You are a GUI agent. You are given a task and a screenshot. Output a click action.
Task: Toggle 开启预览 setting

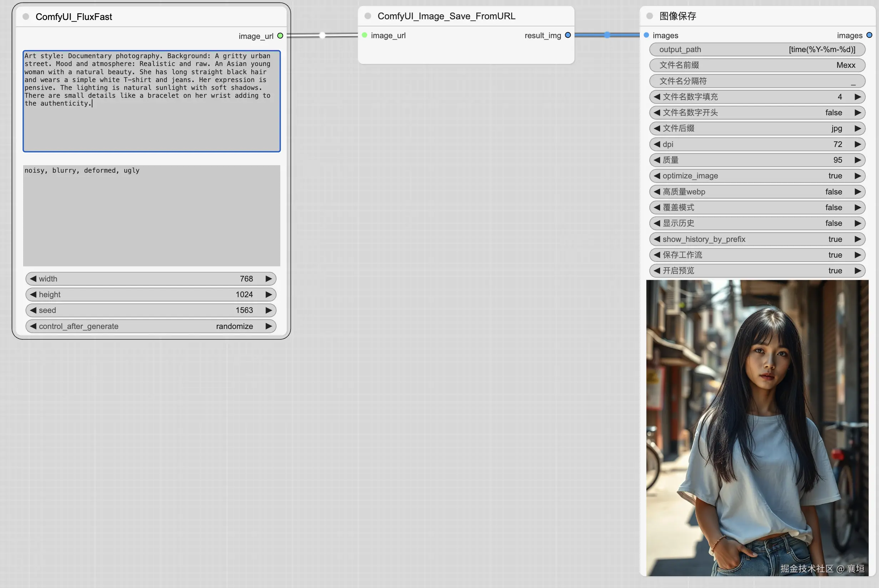point(757,271)
